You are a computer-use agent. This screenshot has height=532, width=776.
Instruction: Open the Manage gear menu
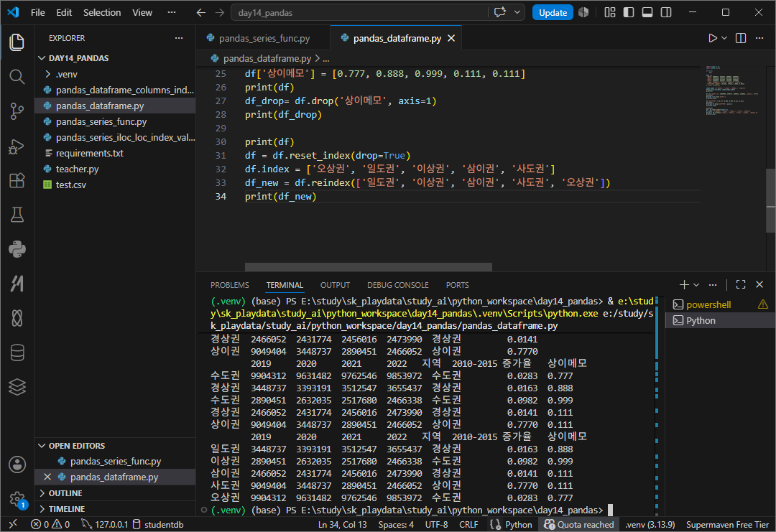click(17, 498)
